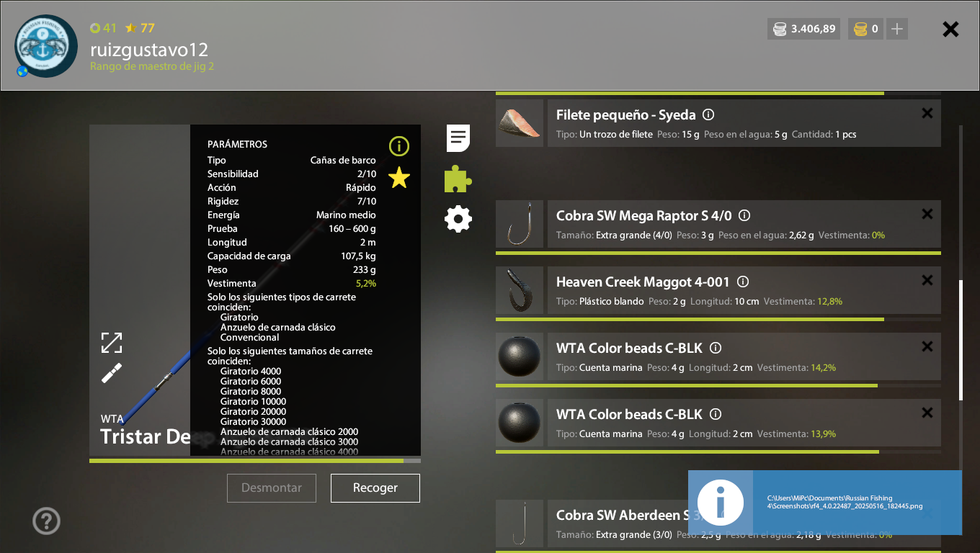Remove Filete pequeño - Syeda item
Screen dimensions: 980x553
927,113
